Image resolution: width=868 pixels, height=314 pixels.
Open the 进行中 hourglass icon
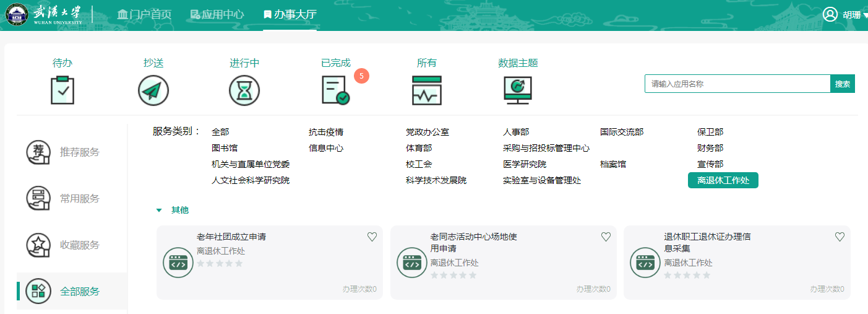tap(244, 90)
